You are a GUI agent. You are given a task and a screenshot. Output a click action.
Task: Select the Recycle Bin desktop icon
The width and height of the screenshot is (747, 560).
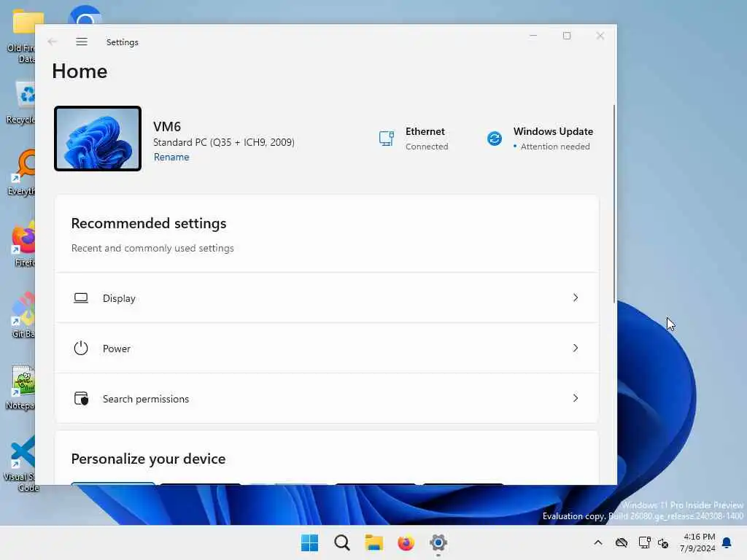[x=21, y=102]
